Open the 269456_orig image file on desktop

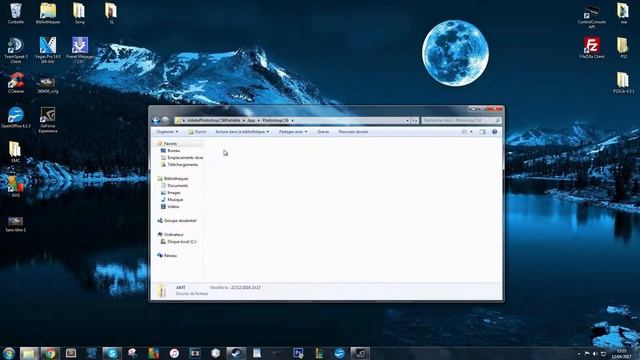(48, 85)
